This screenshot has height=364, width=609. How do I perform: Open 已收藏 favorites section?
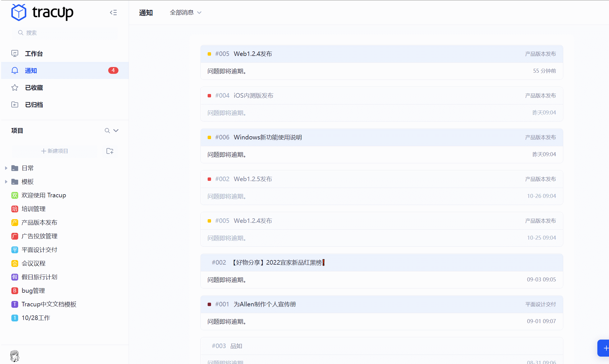point(34,88)
